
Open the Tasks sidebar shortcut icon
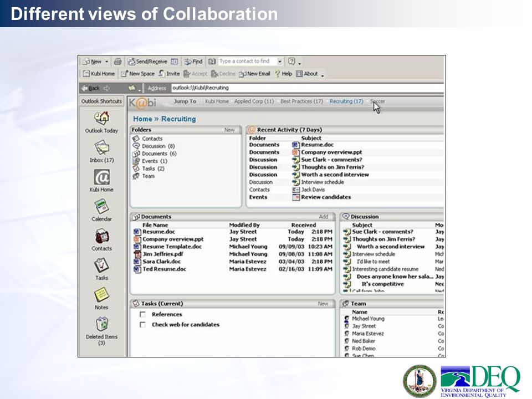coord(101,265)
